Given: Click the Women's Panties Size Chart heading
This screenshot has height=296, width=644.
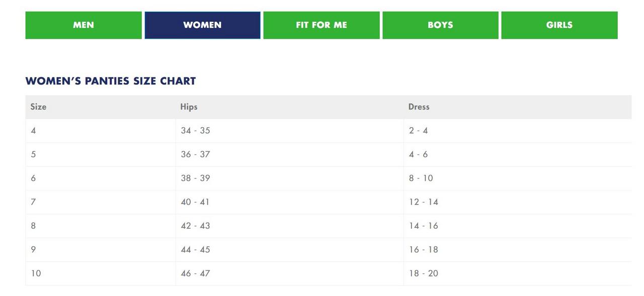Looking at the screenshot, I should click(x=111, y=81).
